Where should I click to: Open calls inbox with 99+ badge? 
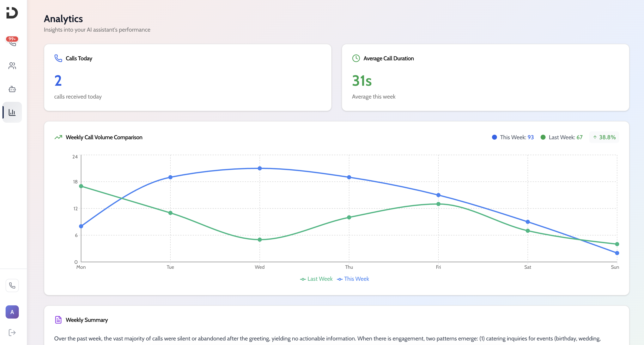coord(12,42)
